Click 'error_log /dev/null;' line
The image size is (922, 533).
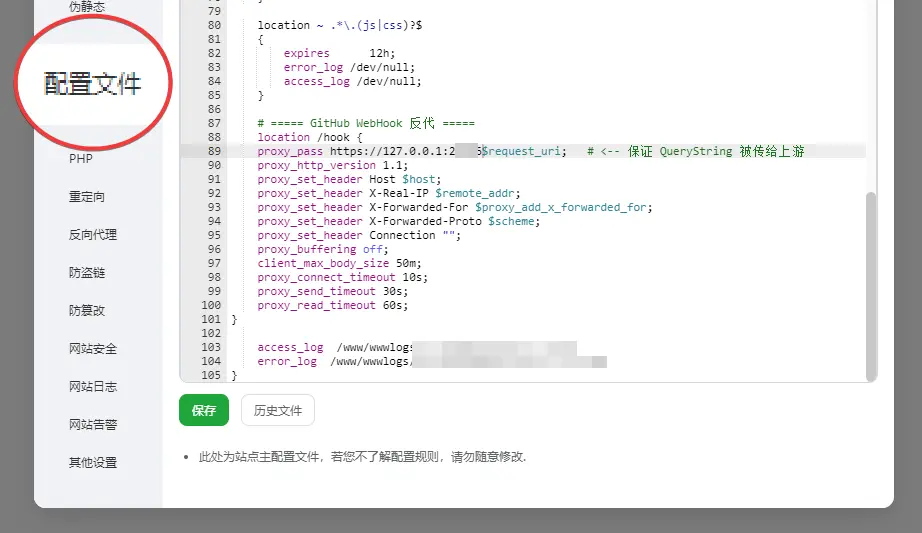click(349, 67)
